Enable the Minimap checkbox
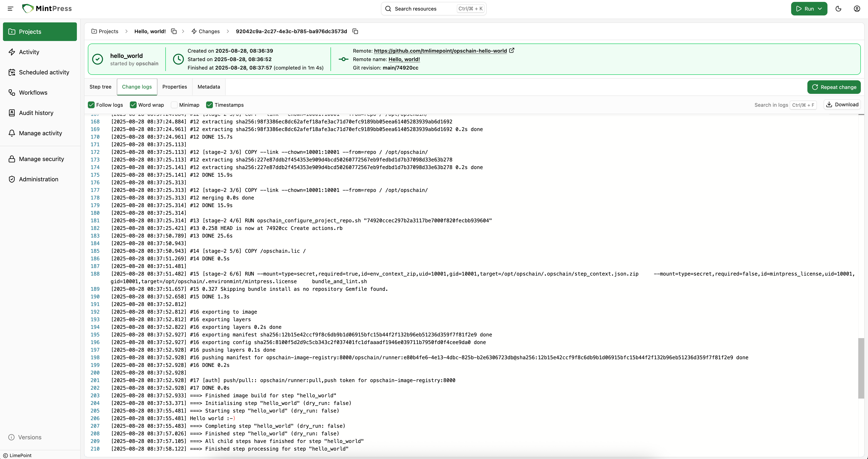 174,105
